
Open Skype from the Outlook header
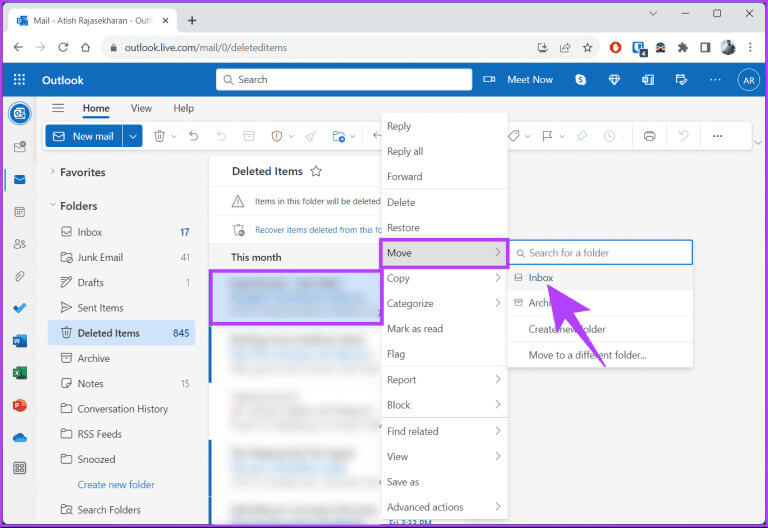click(x=580, y=80)
